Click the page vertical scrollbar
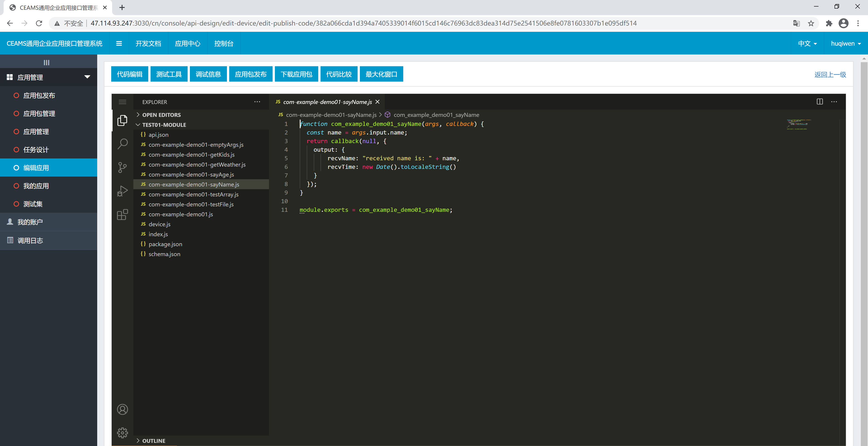 (x=864, y=251)
